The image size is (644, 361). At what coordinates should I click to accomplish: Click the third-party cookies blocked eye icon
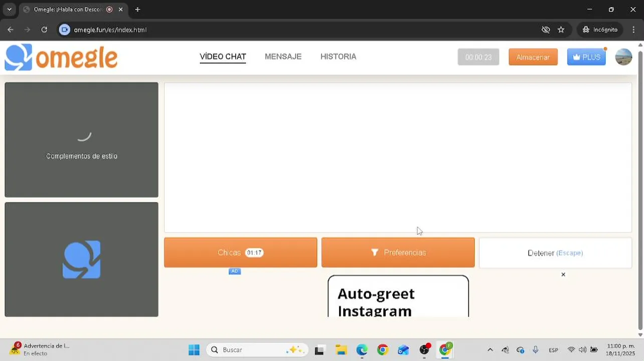click(546, 30)
